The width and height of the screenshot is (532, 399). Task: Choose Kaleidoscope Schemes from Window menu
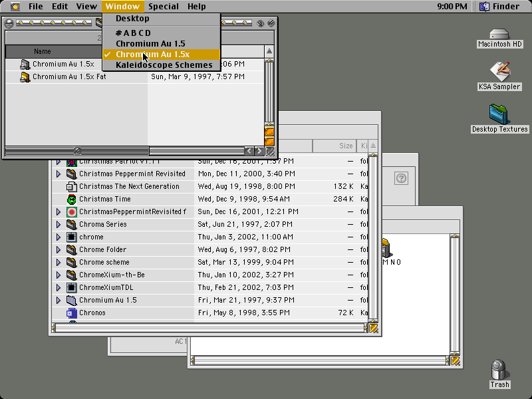click(x=162, y=65)
